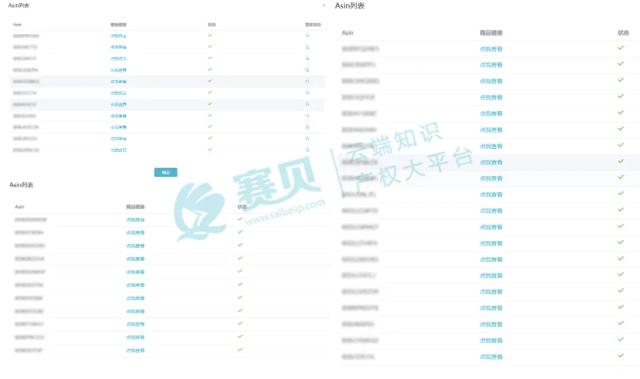
Task: Last row green status check in 更改状态 dialog
Action: click(210, 149)
